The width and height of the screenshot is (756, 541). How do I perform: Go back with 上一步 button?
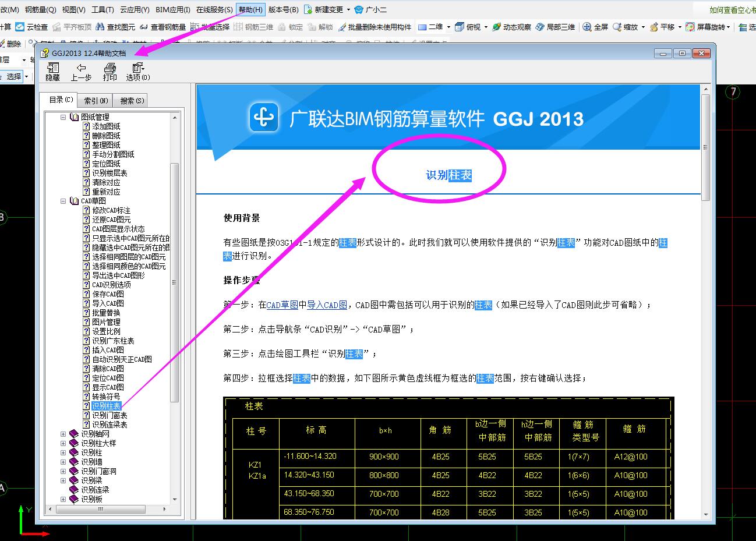81,72
